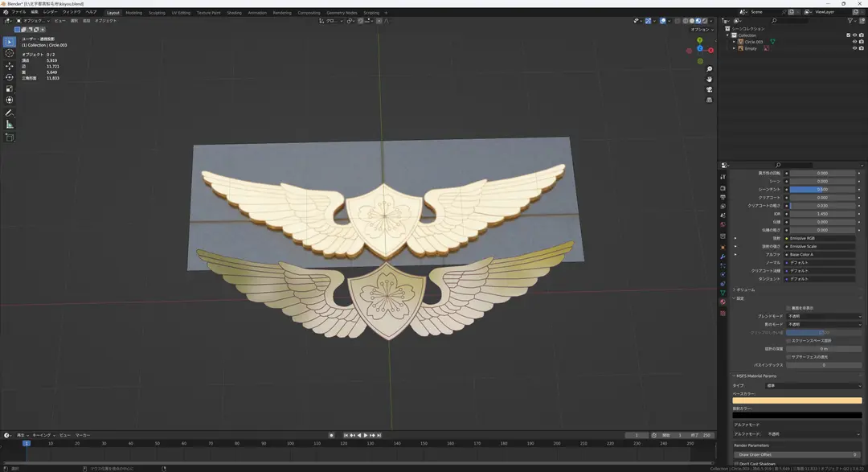The image size is (868, 472).
Task: Open the Modifier properties wrench tab
Action: pyautogui.click(x=723, y=257)
